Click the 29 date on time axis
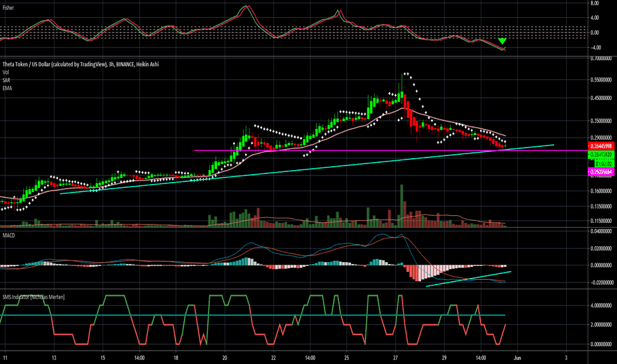The height and width of the screenshot is (364, 617). coord(444,357)
